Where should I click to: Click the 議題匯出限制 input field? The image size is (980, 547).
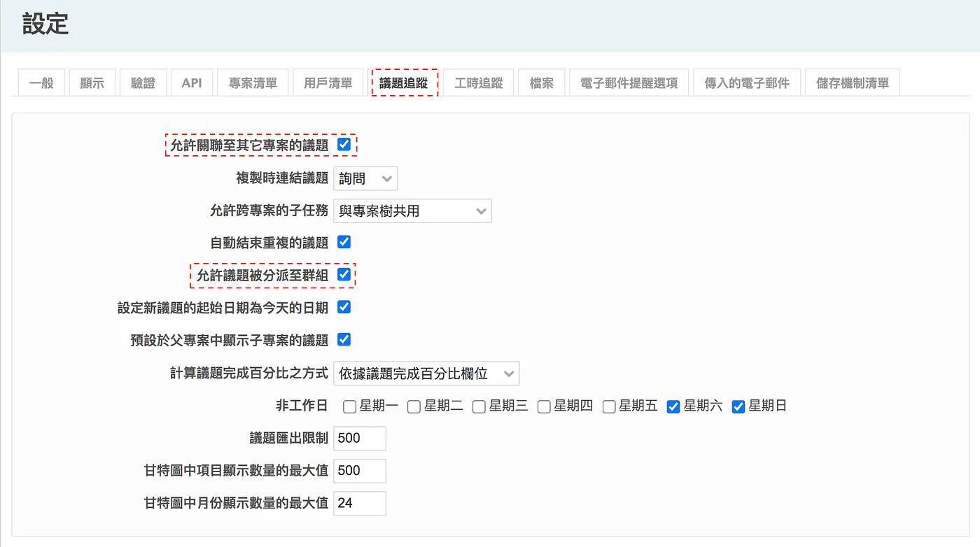(360, 438)
